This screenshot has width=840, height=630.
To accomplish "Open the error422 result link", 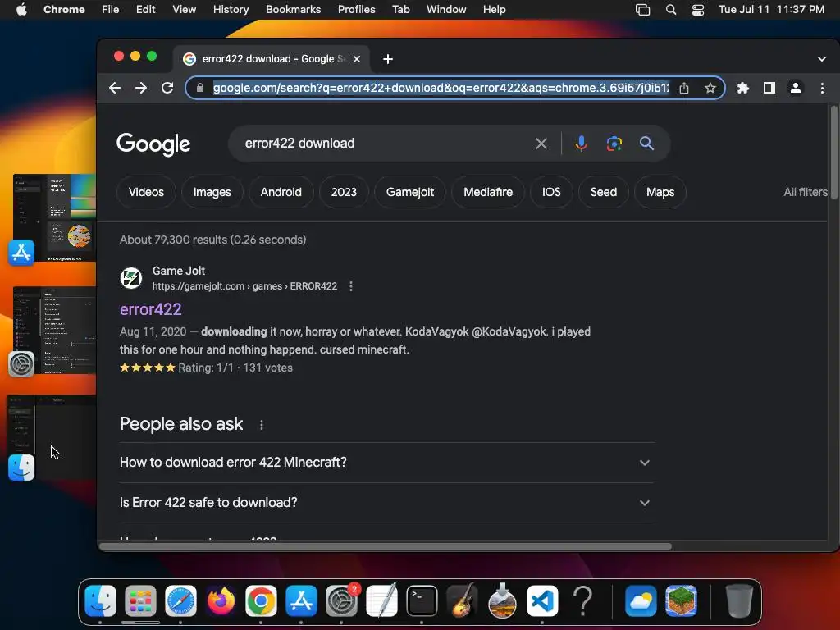I will [x=151, y=309].
